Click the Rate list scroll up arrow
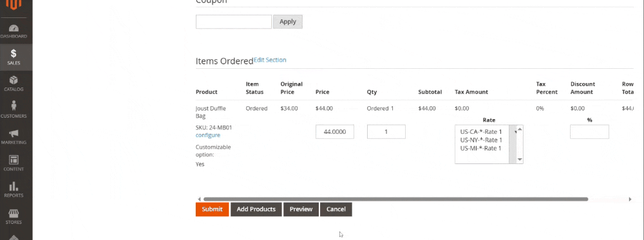The width and height of the screenshot is (644, 240). (520, 129)
